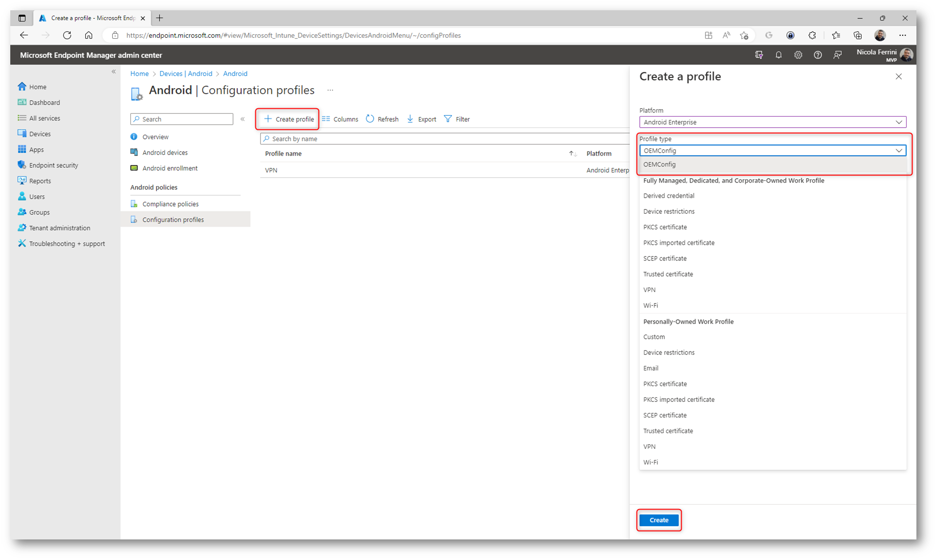Follow the Devices | Android breadcrumb
The height and width of the screenshot is (560, 937).
pyautogui.click(x=186, y=73)
